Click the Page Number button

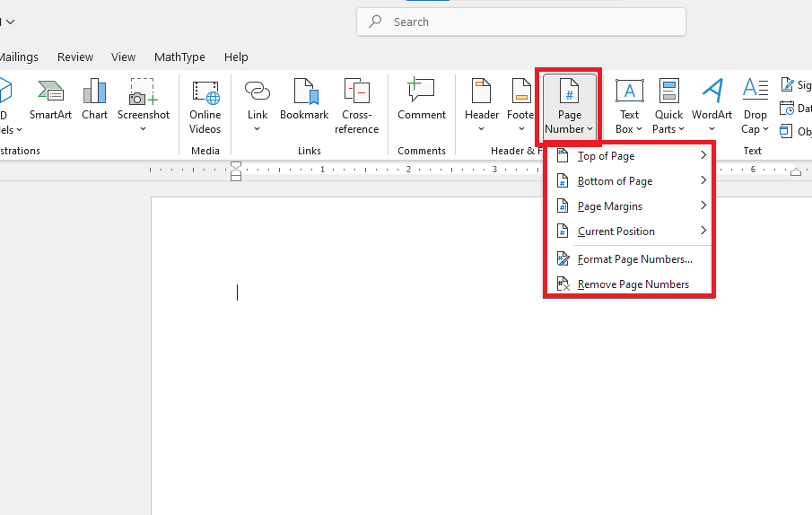tap(569, 107)
